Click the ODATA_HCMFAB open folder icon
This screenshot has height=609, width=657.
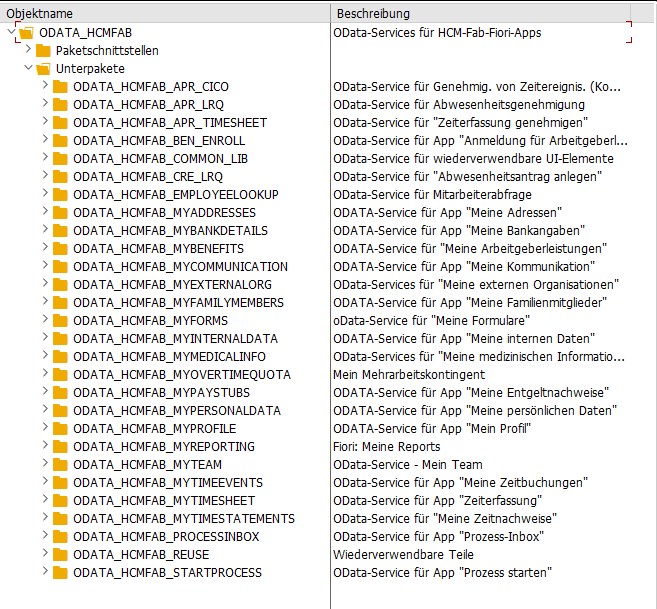pos(26,33)
